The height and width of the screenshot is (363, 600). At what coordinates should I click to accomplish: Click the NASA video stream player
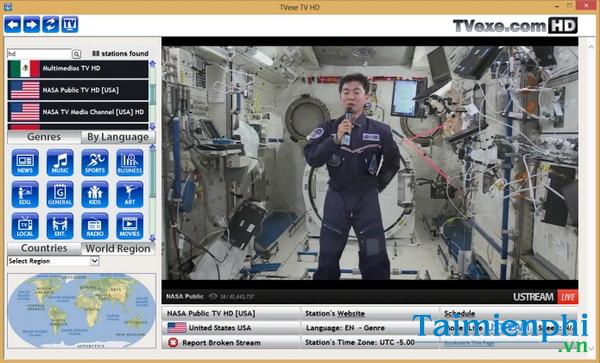tap(370, 163)
